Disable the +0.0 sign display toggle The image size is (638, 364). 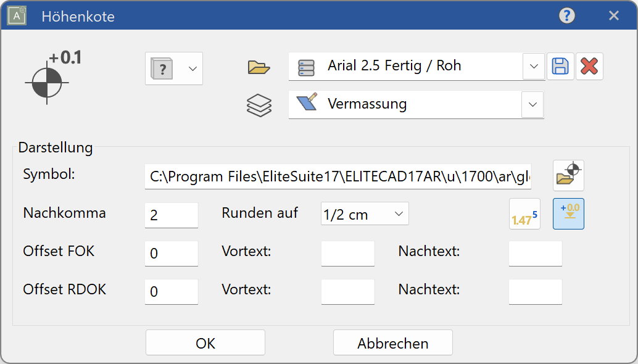568,213
